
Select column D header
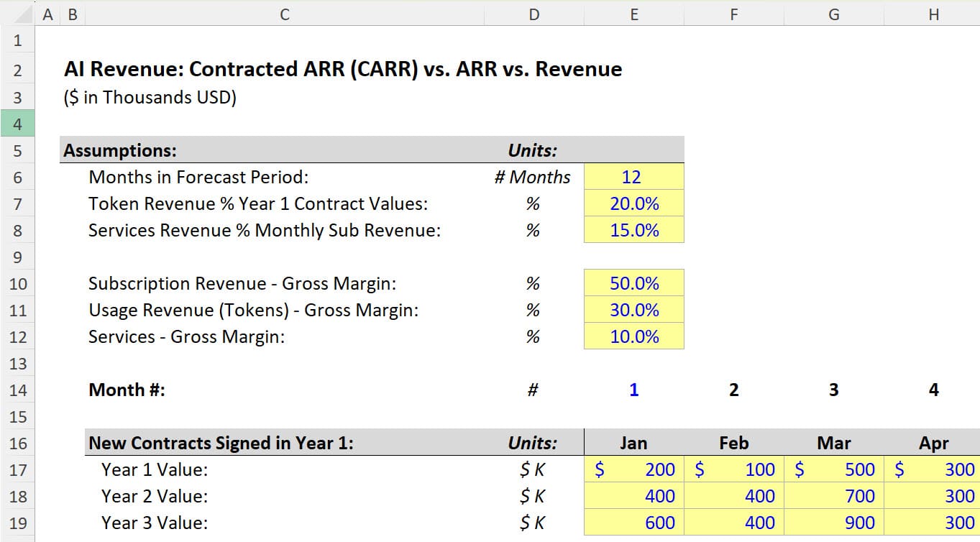tap(533, 14)
